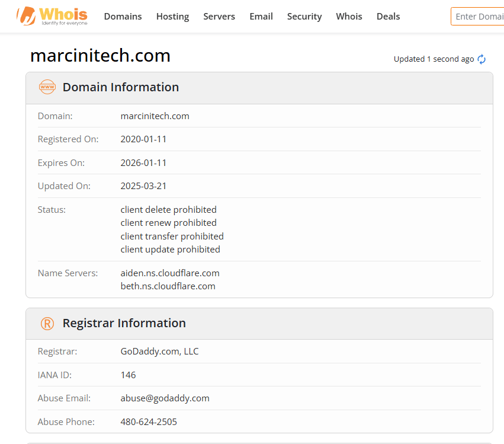
Task: Click the Whois logo
Action: pyautogui.click(x=52, y=16)
